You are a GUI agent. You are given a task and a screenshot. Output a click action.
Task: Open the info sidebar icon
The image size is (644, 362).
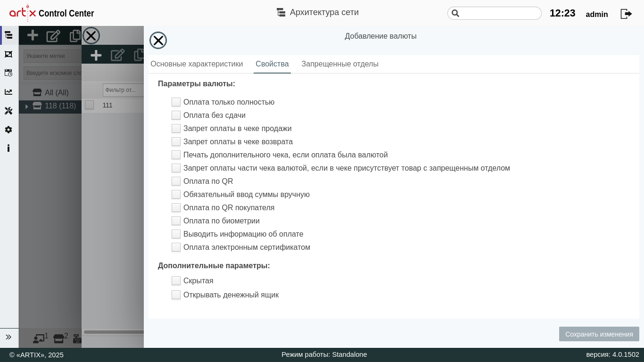point(8,148)
